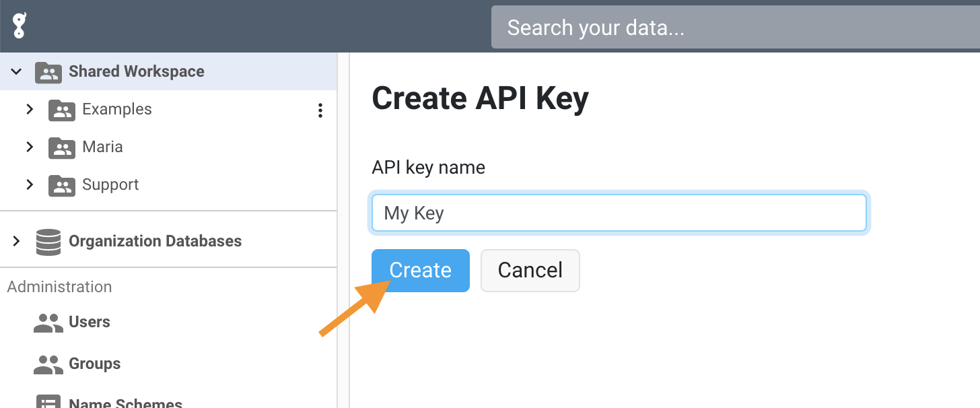The image size is (980, 408).
Task: Expand the Examples folder chevron
Action: click(30, 109)
